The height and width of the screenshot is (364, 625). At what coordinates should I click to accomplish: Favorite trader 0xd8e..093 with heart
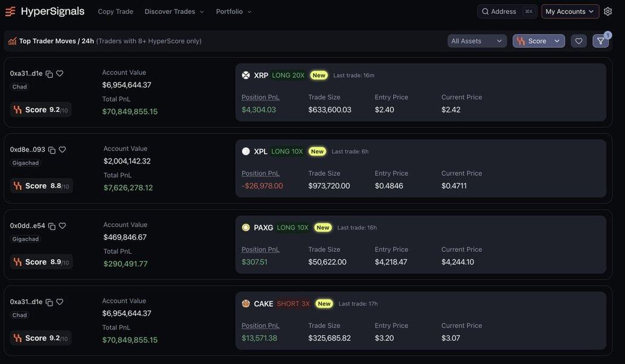[62, 150]
